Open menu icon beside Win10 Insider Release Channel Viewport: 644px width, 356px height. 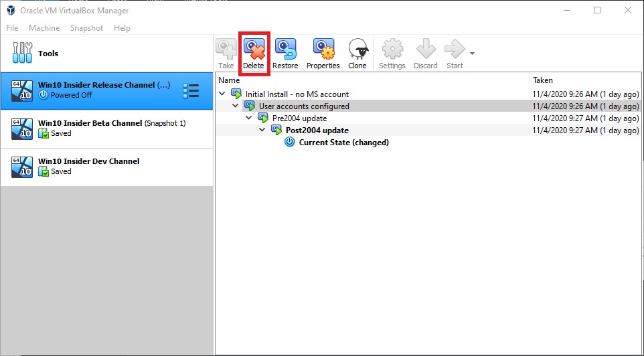(191, 91)
